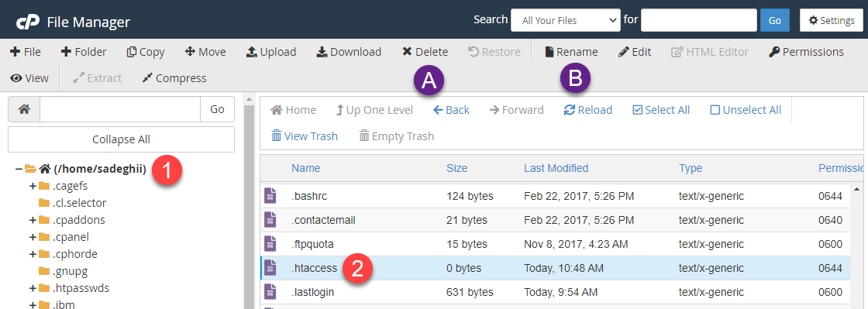The image size is (868, 309).
Task: Create a new Folder from the toolbar
Action: coord(84,52)
